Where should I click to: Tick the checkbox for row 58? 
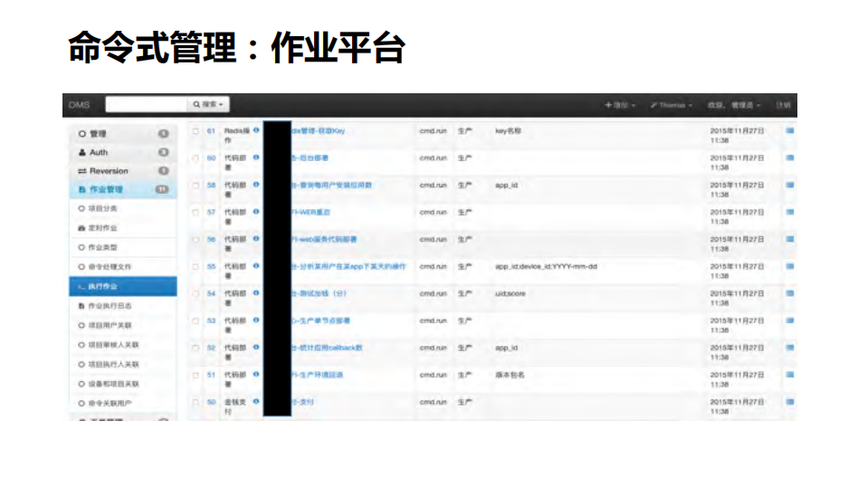point(196,186)
